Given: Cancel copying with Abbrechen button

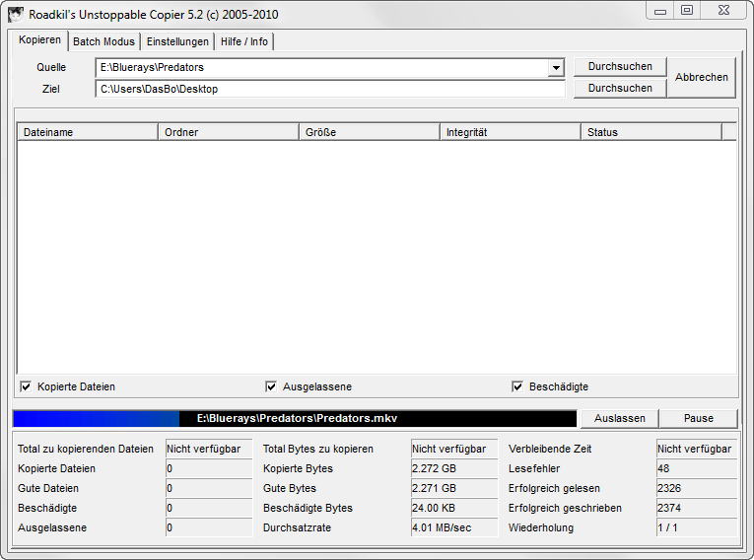Looking at the screenshot, I should (701, 78).
